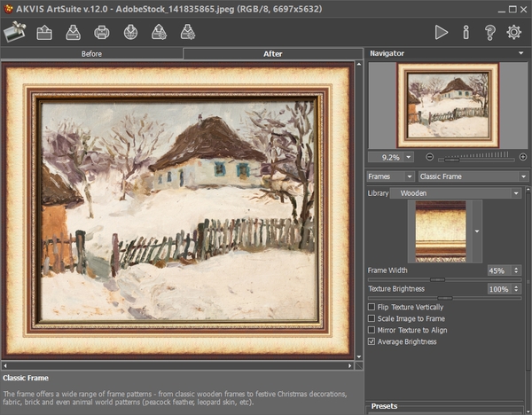Click the Navigator preview thumbnail
The width and height of the screenshot is (532, 415).
pos(448,106)
